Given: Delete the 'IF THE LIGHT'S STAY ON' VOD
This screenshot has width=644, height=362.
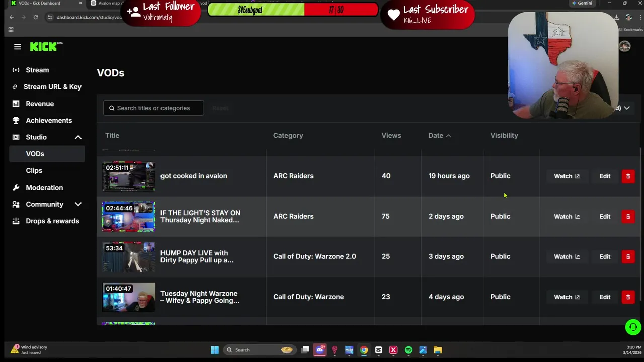Looking at the screenshot, I should (x=628, y=216).
